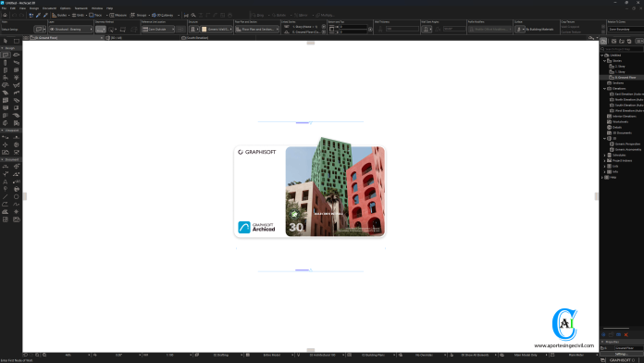Image resolution: width=644 pixels, height=363 pixels.
Task: Toggle the 3D Cutaway button
Action: tap(163, 15)
